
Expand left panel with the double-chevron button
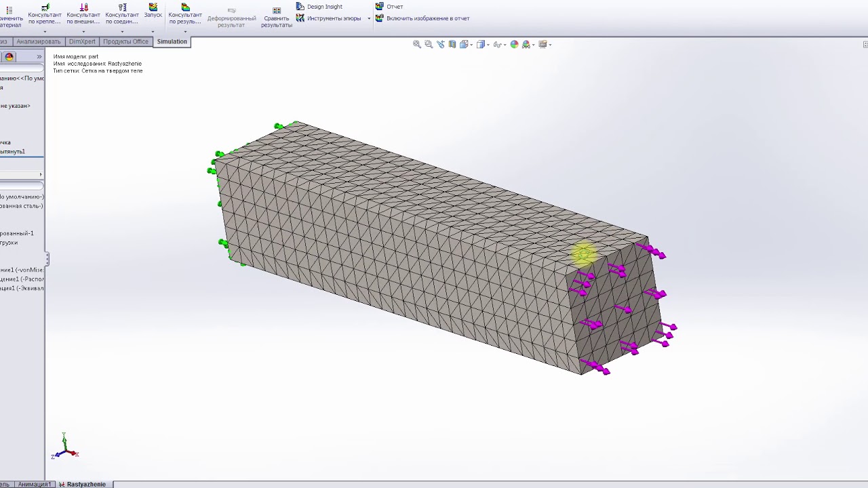click(39, 57)
